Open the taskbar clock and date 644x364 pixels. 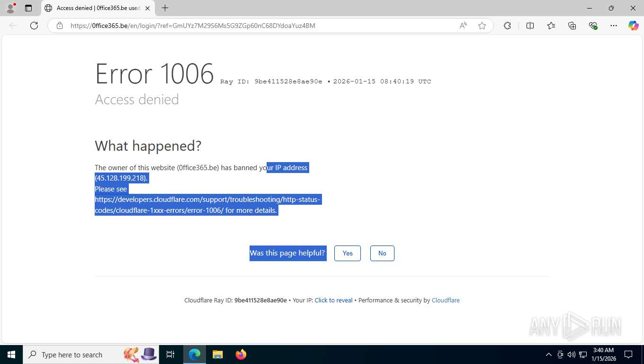coord(603,355)
